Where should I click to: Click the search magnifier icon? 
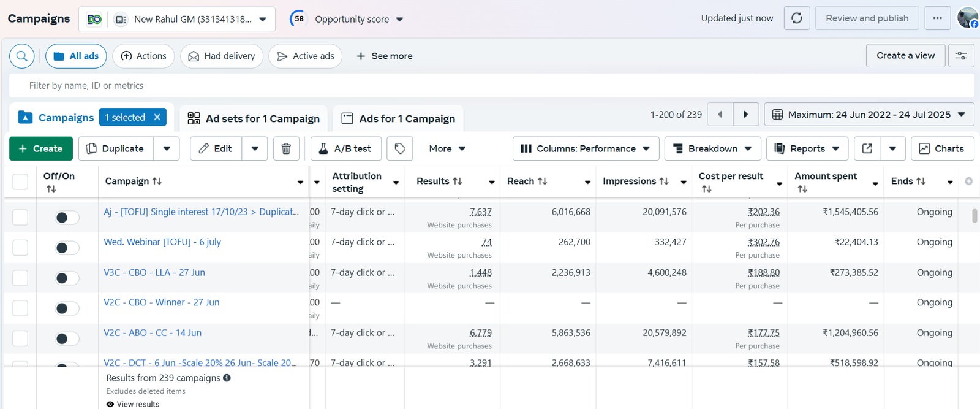click(x=21, y=56)
